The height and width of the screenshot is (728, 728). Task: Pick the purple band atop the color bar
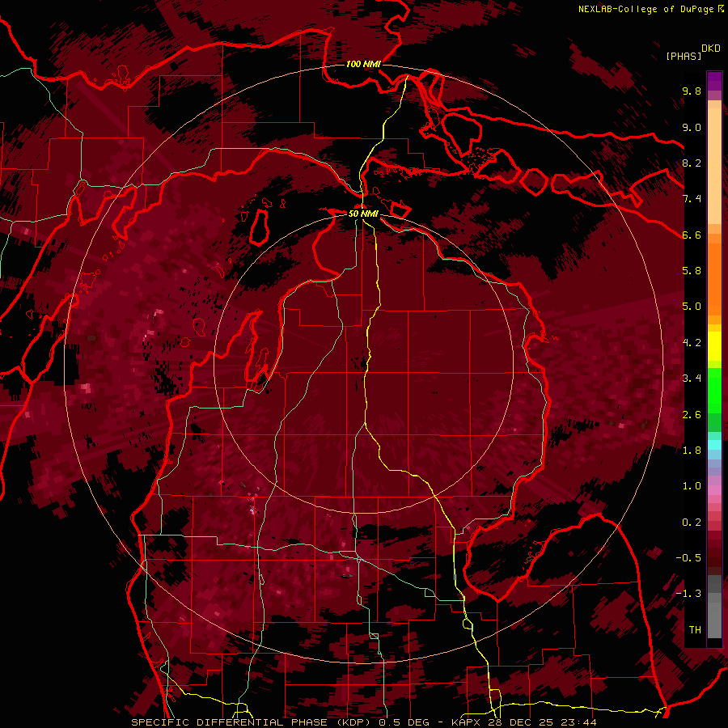pos(714,80)
